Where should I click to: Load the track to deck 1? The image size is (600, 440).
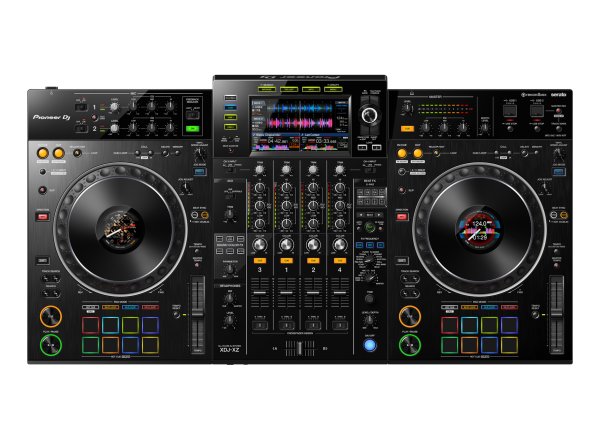[362, 147]
